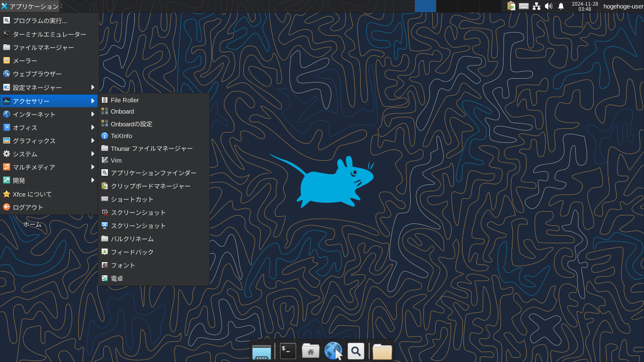Screen dimensions: 644x362
Task: Open フォント from the accessories submenu
Action: 154,265
